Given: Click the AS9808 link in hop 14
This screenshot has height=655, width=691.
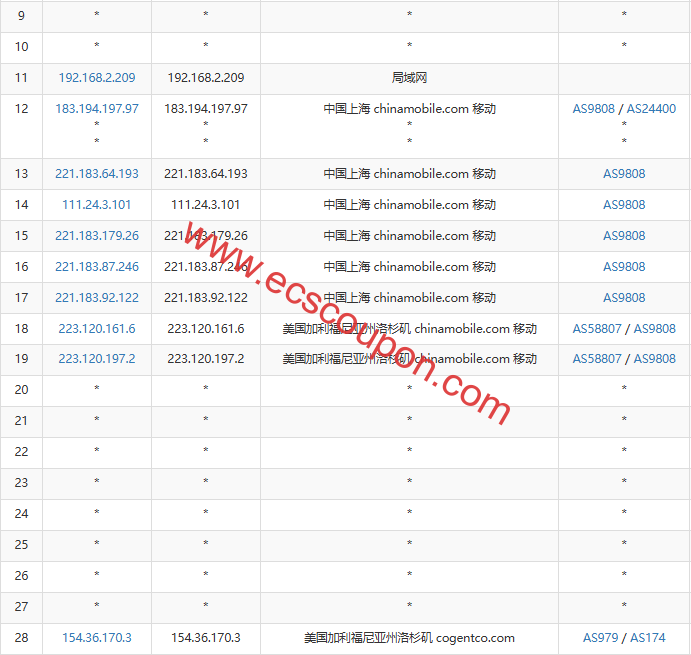Looking at the screenshot, I should 624,205.
